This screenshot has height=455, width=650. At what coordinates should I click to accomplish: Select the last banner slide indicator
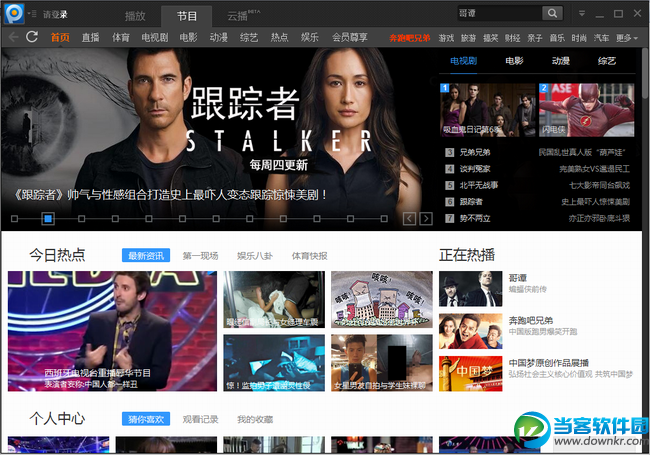coord(384,218)
